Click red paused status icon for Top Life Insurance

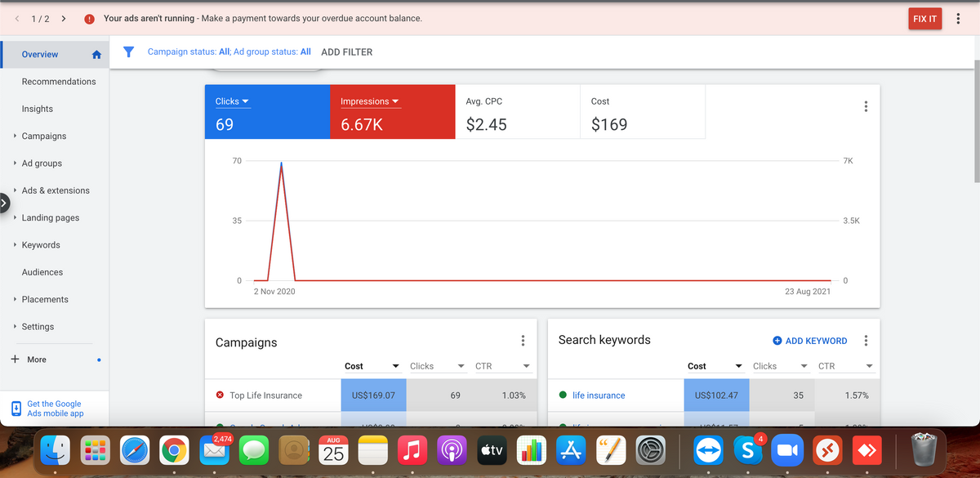pyautogui.click(x=220, y=395)
